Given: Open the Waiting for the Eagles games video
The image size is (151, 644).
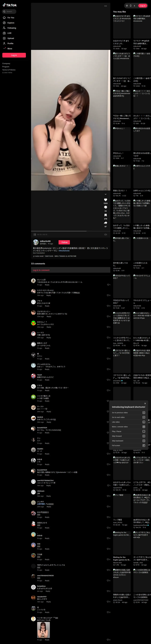Looking at the screenshot, I should pyautogui.click(x=122, y=543).
